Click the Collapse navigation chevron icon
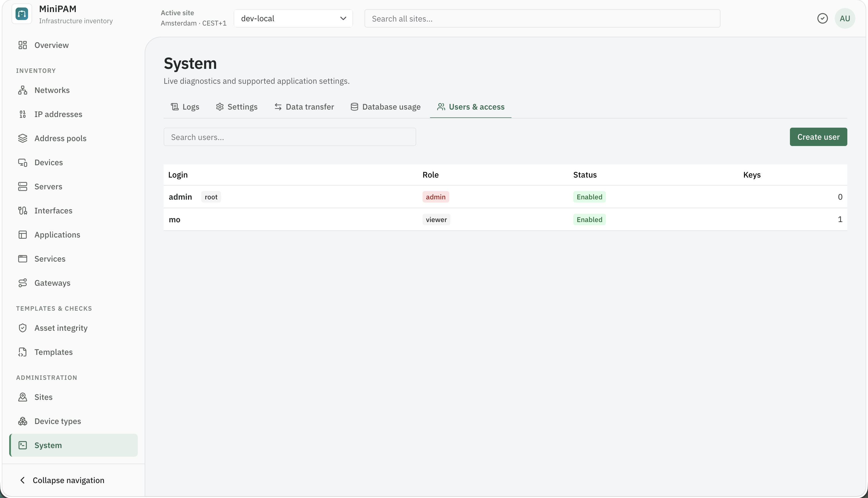868x498 pixels. tap(23, 481)
